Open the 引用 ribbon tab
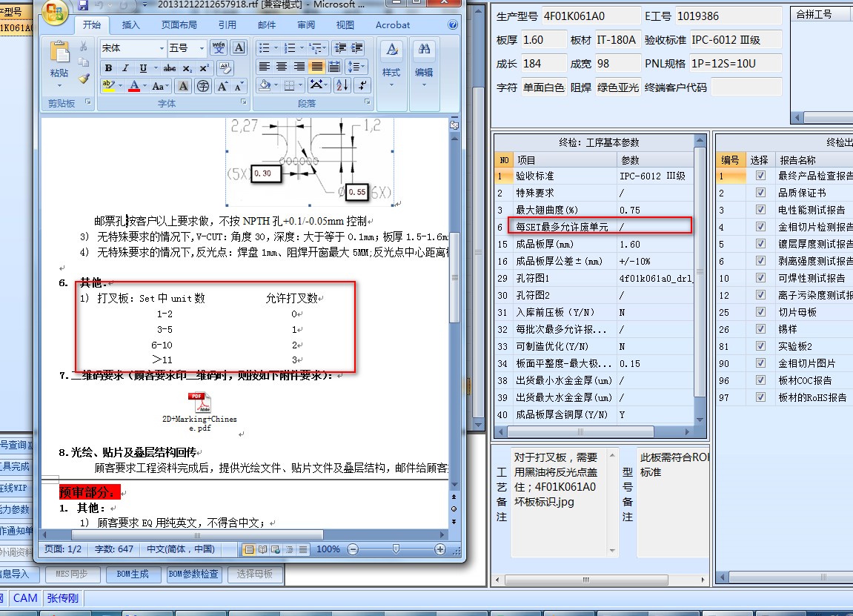The height and width of the screenshot is (616, 853). [228, 25]
